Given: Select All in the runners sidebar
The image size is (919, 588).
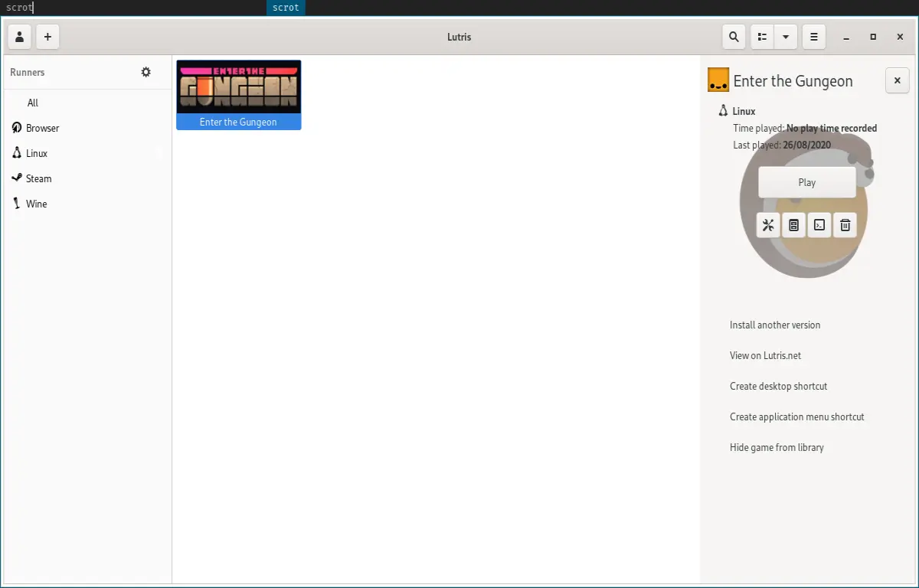Looking at the screenshot, I should coord(33,103).
